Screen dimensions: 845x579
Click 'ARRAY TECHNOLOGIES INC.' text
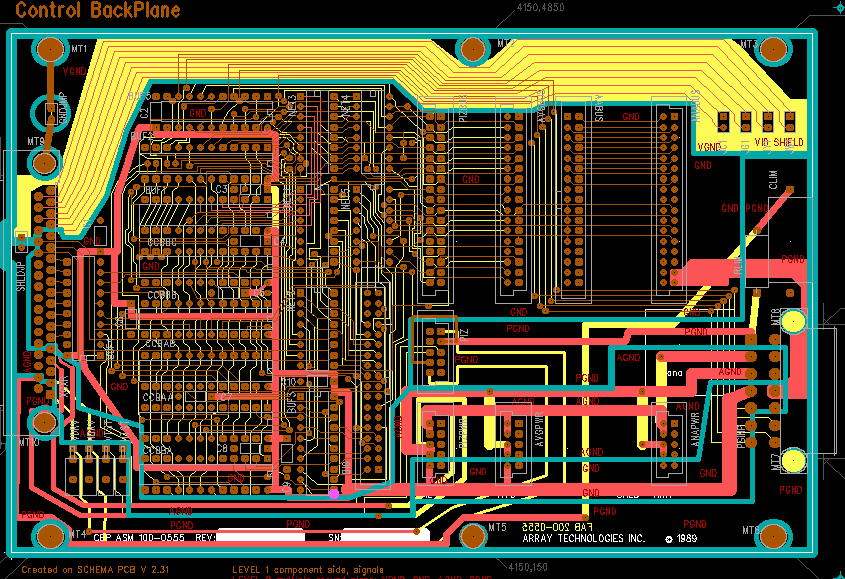584,538
